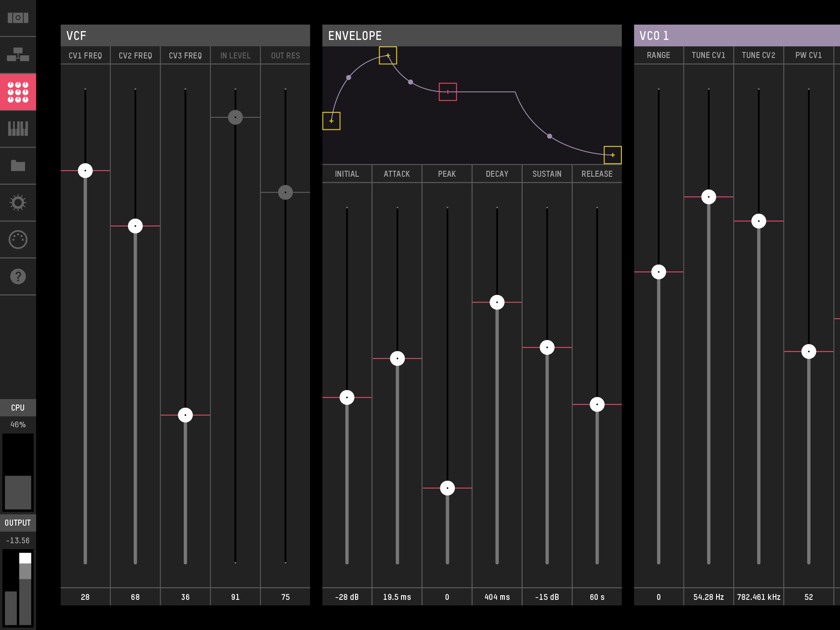This screenshot has width=840, height=630.
Task: Select the yellow release end node on envelope
Action: pyautogui.click(x=613, y=155)
